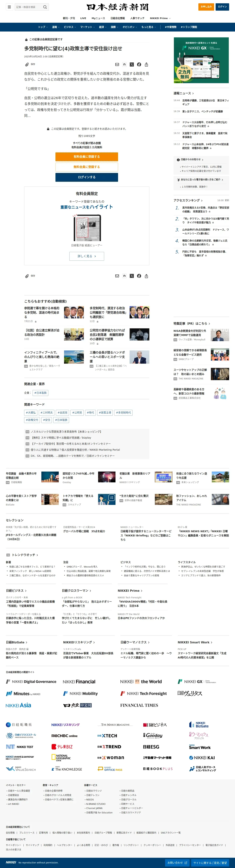Expand the マーケット nav dropdown
Screen dimensions: 235x868
coord(87,27)
